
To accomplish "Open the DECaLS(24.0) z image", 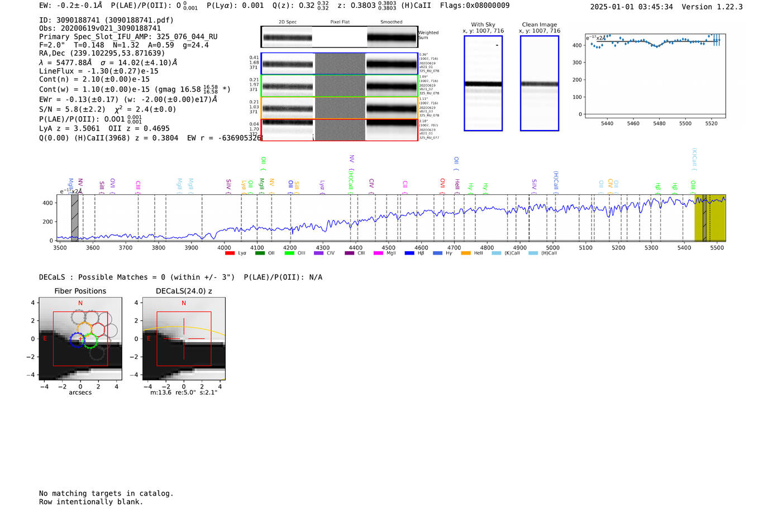I will [184, 338].
